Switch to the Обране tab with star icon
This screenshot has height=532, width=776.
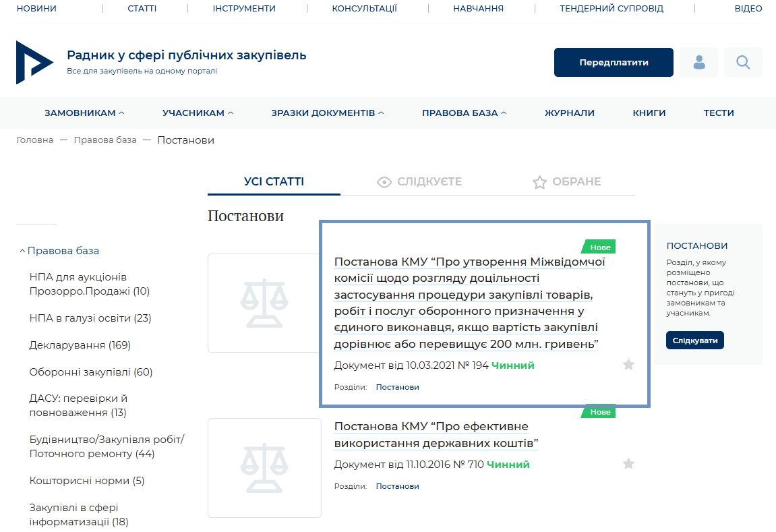pyautogui.click(x=566, y=182)
